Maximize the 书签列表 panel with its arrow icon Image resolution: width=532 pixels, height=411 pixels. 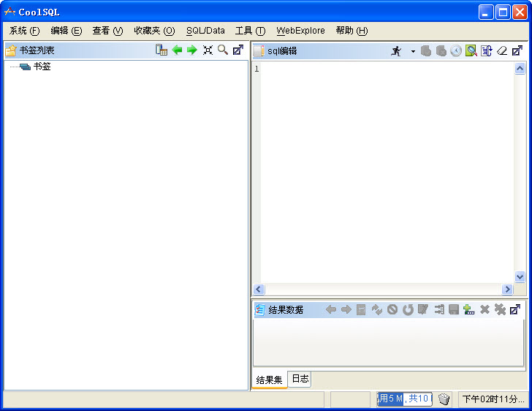coord(238,50)
